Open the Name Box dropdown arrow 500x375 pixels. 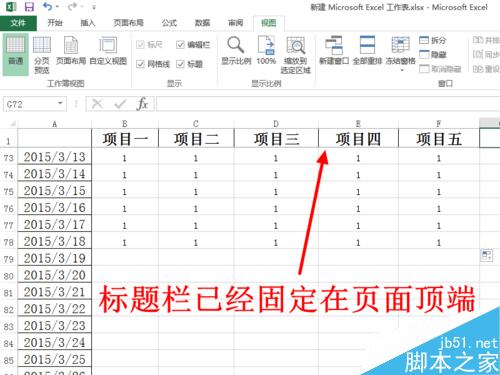[x=60, y=104]
